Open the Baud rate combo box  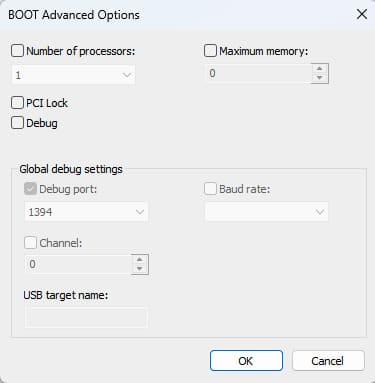pos(266,212)
